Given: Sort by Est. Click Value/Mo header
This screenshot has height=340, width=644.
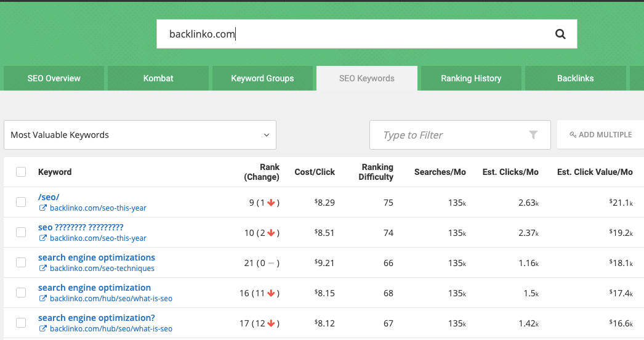Looking at the screenshot, I should 595,172.
